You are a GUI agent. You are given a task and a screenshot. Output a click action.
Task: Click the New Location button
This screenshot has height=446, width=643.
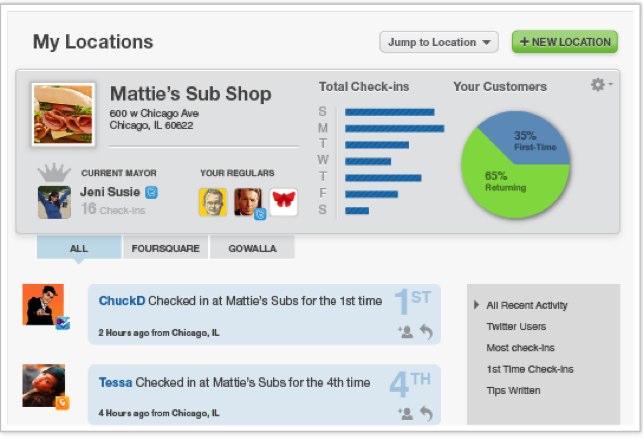pyautogui.click(x=564, y=42)
